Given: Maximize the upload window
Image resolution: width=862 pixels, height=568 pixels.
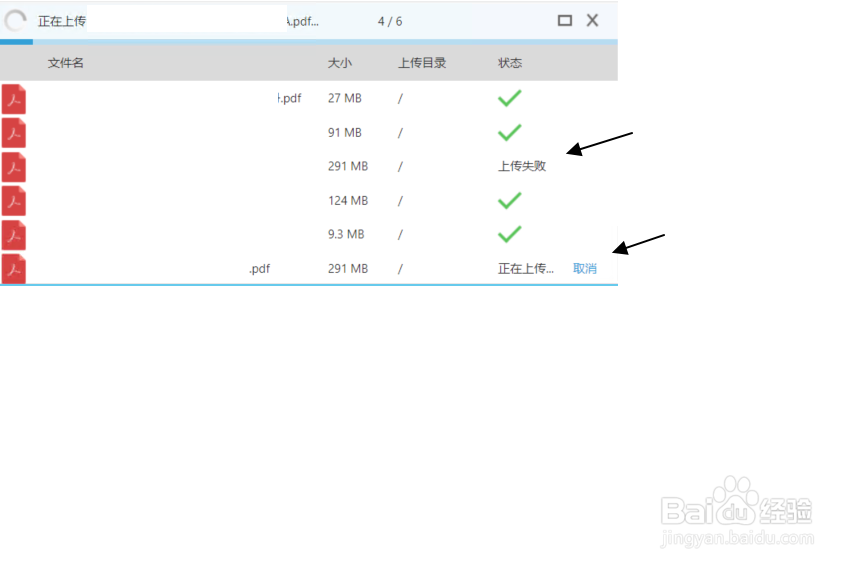Looking at the screenshot, I should pos(565,20).
